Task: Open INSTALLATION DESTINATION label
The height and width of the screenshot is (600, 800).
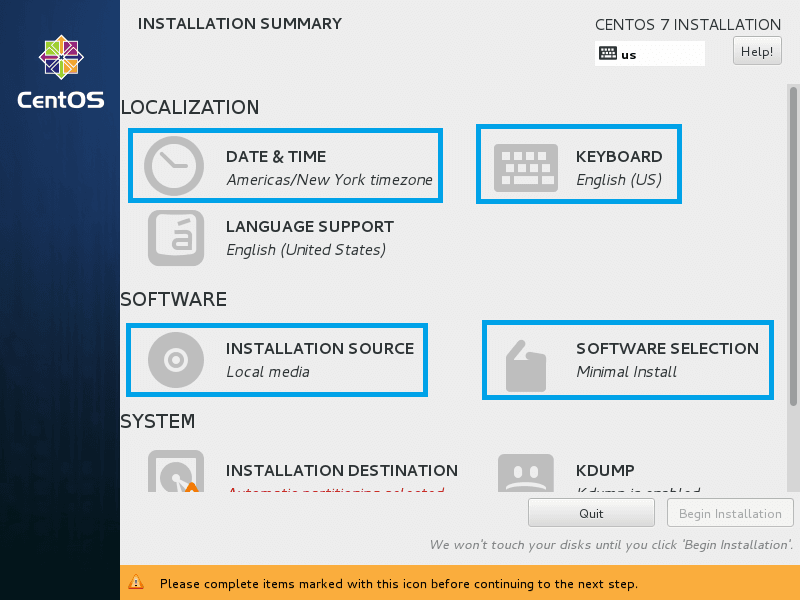Action: tap(342, 470)
